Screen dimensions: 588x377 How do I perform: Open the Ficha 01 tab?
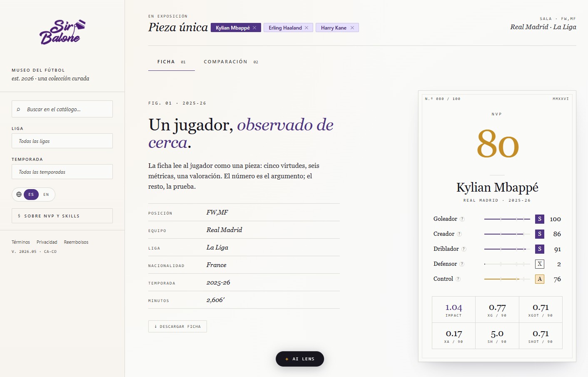point(172,62)
